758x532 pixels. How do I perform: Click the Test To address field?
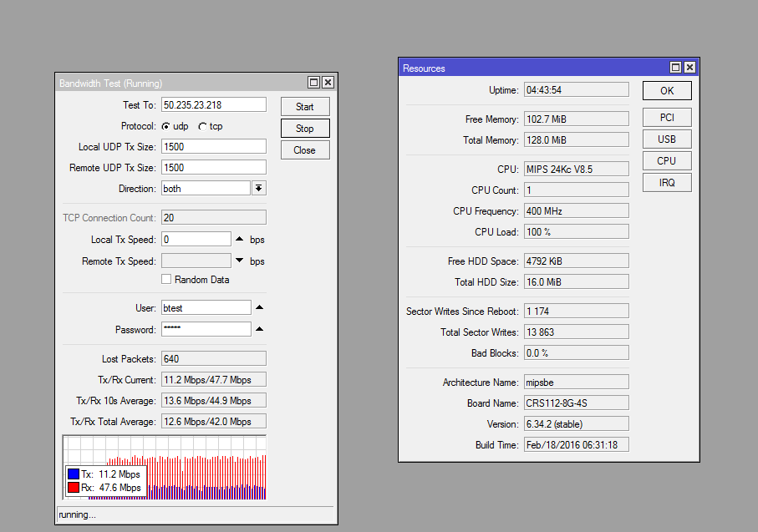(213, 104)
